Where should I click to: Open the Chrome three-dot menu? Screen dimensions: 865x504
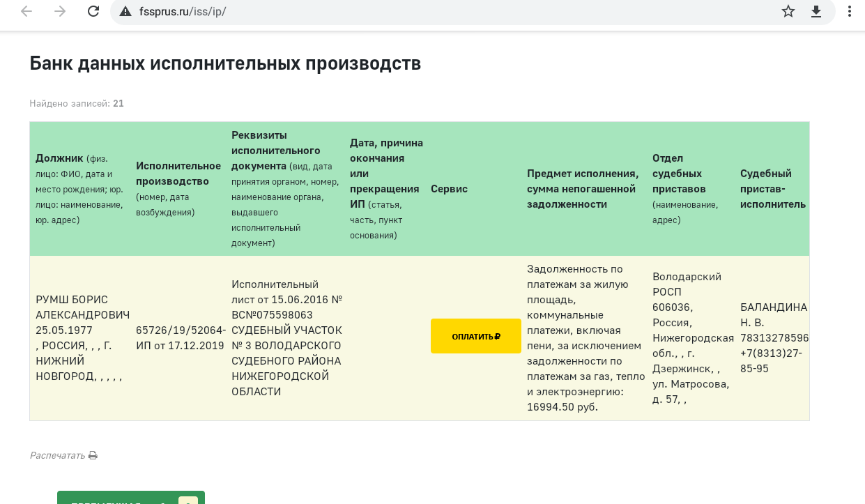(x=849, y=11)
